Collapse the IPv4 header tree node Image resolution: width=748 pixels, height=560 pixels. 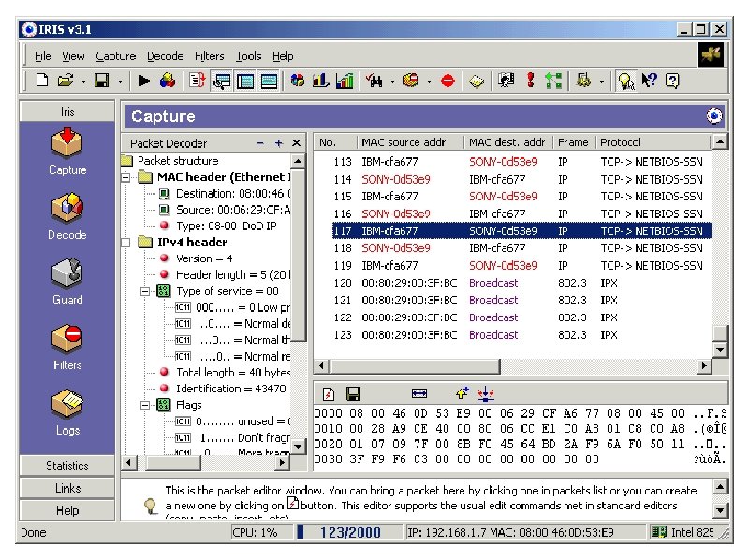[x=126, y=243]
